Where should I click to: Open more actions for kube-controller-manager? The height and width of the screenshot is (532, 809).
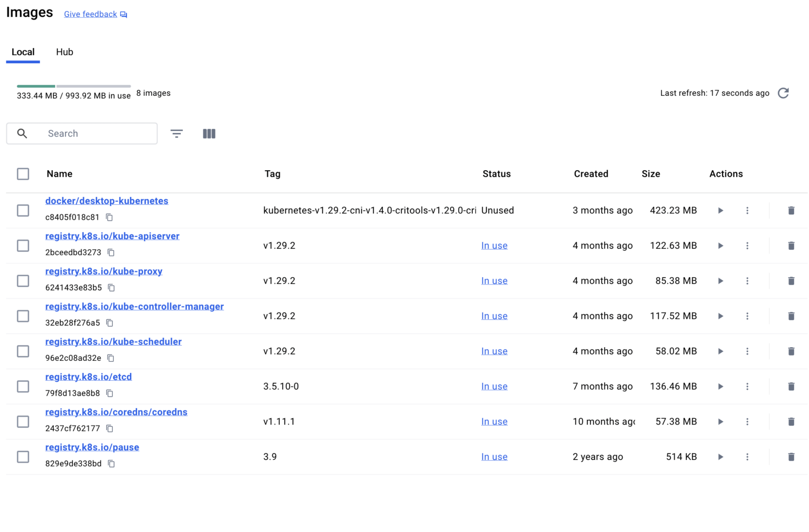(747, 316)
